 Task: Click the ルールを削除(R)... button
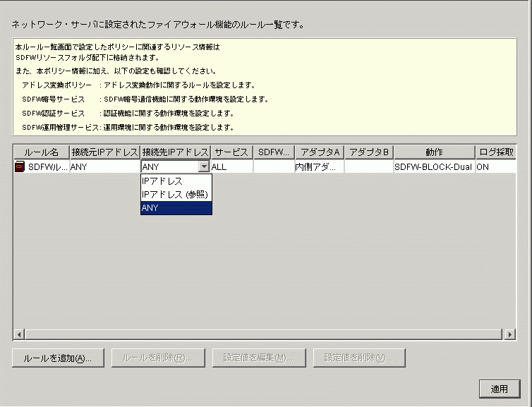coord(158,358)
